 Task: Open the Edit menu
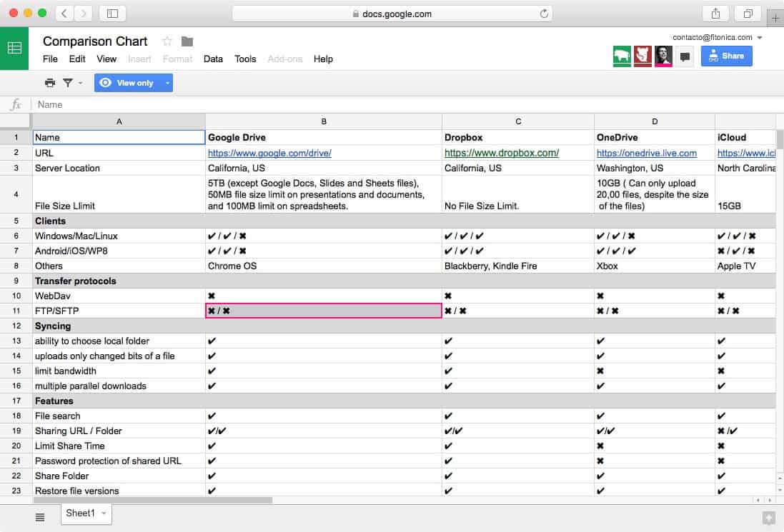click(x=77, y=59)
